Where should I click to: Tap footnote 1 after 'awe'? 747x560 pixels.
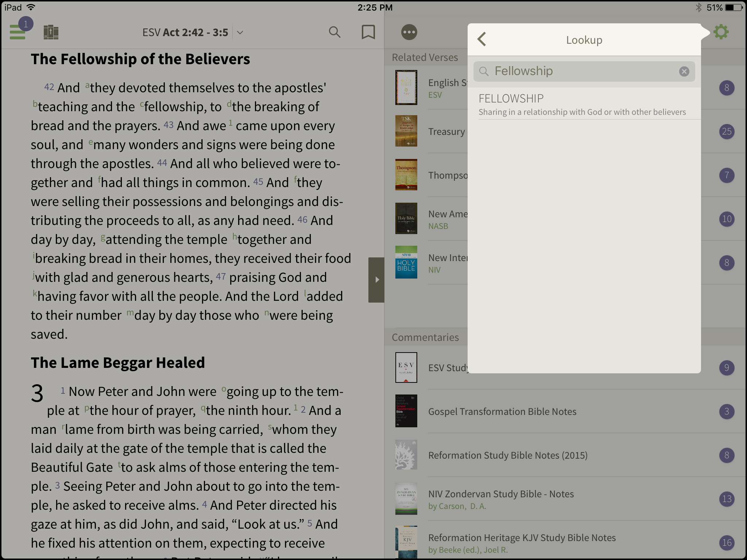tap(231, 123)
